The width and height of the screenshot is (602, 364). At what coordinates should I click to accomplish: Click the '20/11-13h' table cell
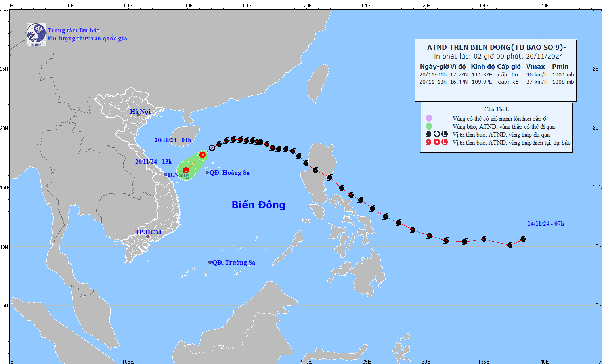click(x=433, y=82)
